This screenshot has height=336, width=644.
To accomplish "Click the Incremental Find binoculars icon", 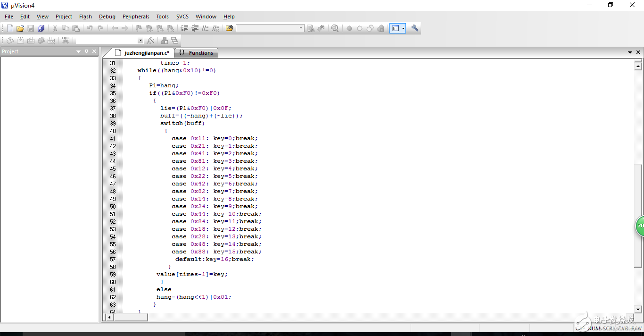I will [x=321, y=28].
